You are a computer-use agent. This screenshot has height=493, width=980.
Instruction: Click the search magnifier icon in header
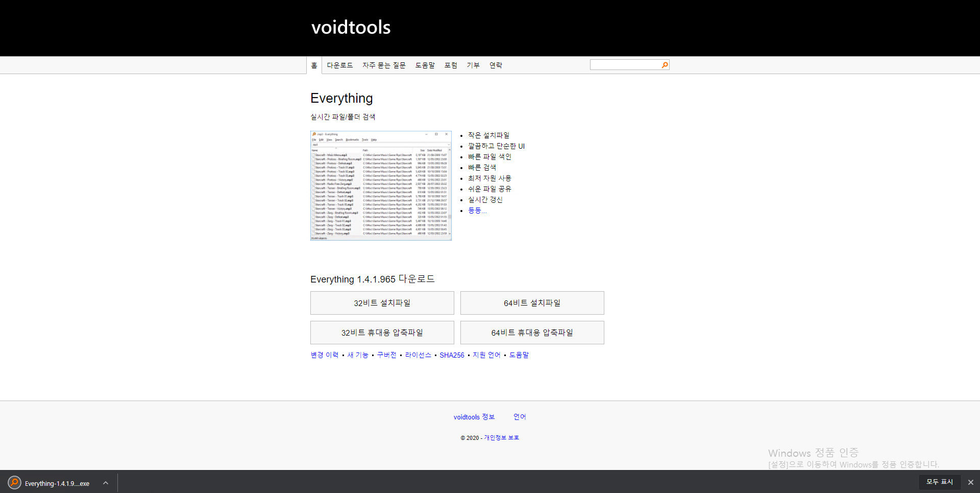(x=665, y=65)
